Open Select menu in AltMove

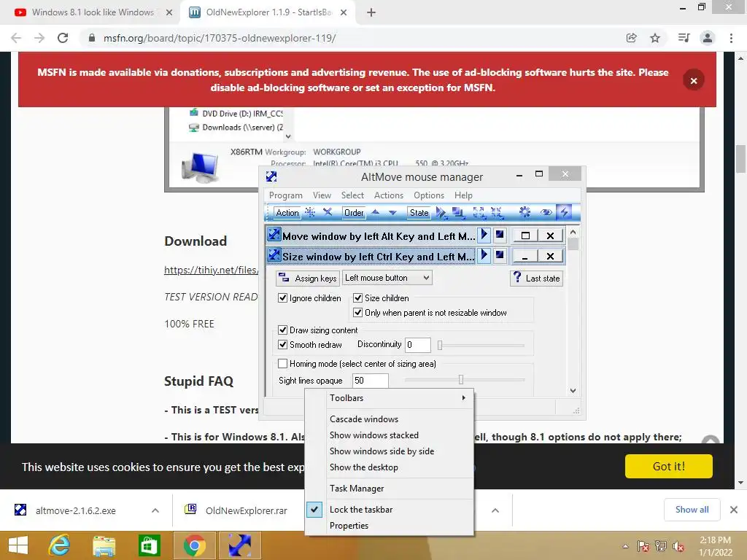(352, 195)
